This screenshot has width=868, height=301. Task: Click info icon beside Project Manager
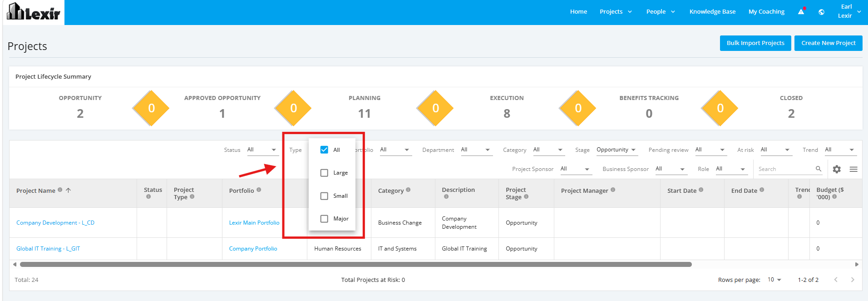coord(613,190)
